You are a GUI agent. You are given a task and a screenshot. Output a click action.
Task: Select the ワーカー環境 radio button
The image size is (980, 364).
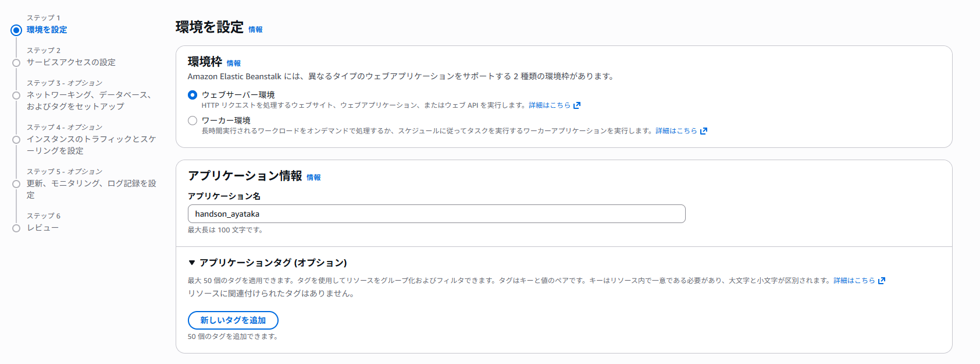coord(193,121)
